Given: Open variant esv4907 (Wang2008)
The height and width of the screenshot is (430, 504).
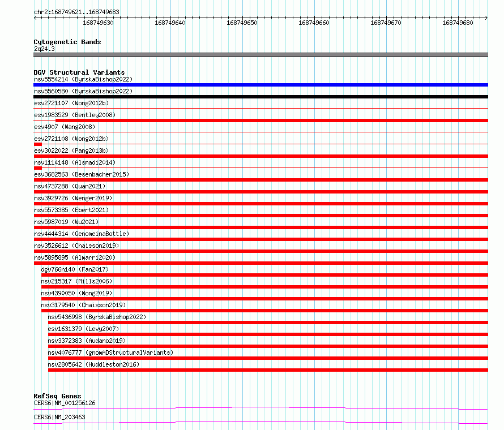Looking at the screenshot, I should coord(65,127).
